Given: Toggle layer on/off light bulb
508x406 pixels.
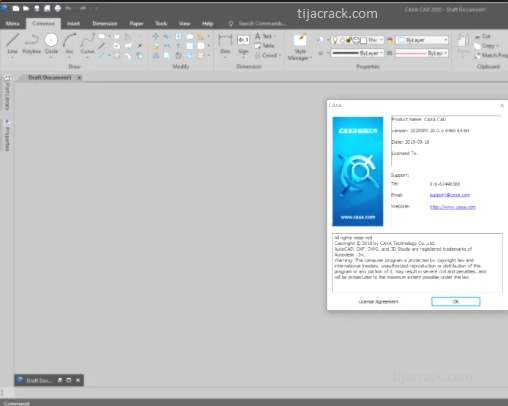Looking at the screenshot, I should pyautogui.click(x=335, y=40).
